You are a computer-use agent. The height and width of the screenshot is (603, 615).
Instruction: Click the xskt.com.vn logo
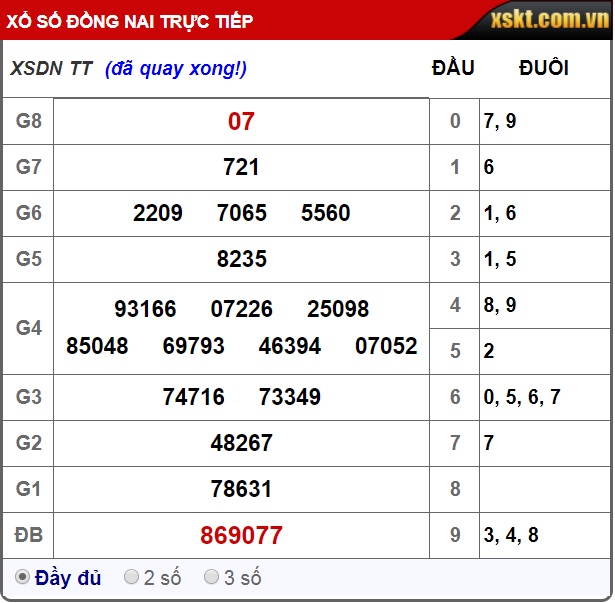548,20
